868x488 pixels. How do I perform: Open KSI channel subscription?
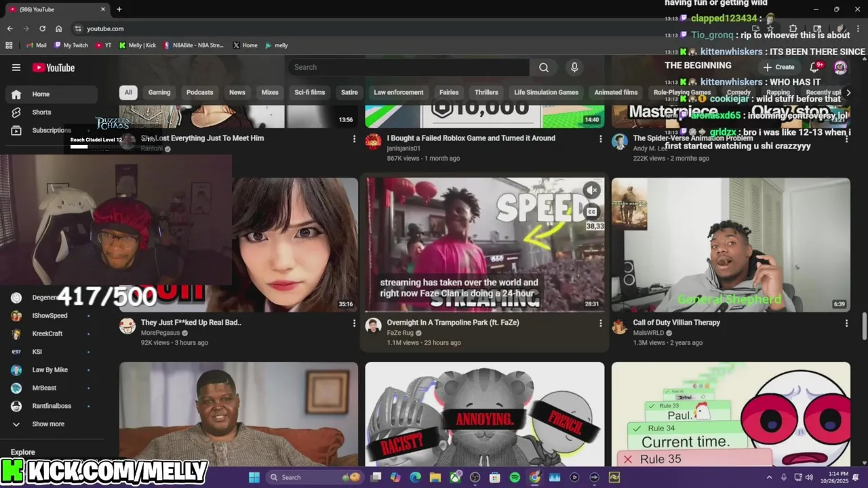point(51,352)
